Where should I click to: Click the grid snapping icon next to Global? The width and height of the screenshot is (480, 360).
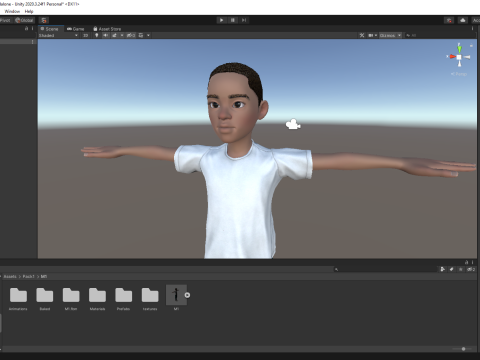[44, 20]
